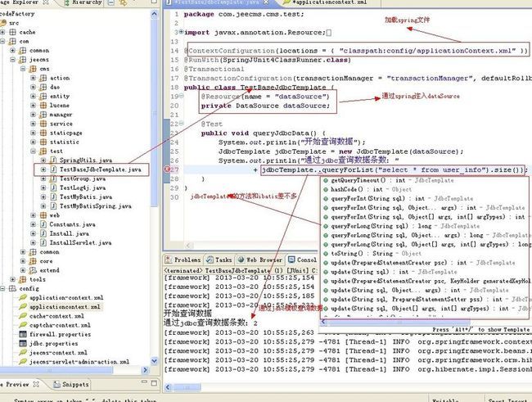This screenshot has width=532, height=402.
Task: Select SpringUtils.java file in tree
Action: click(x=85, y=160)
